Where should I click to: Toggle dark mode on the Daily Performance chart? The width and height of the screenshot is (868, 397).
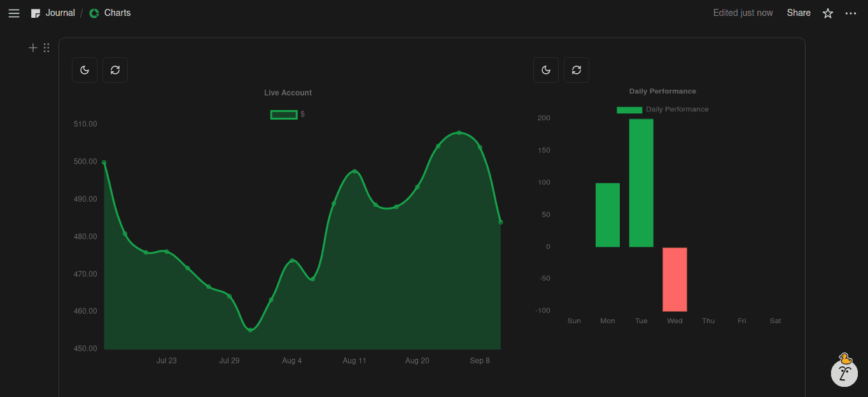pyautogui.click(x=546, y=70)
